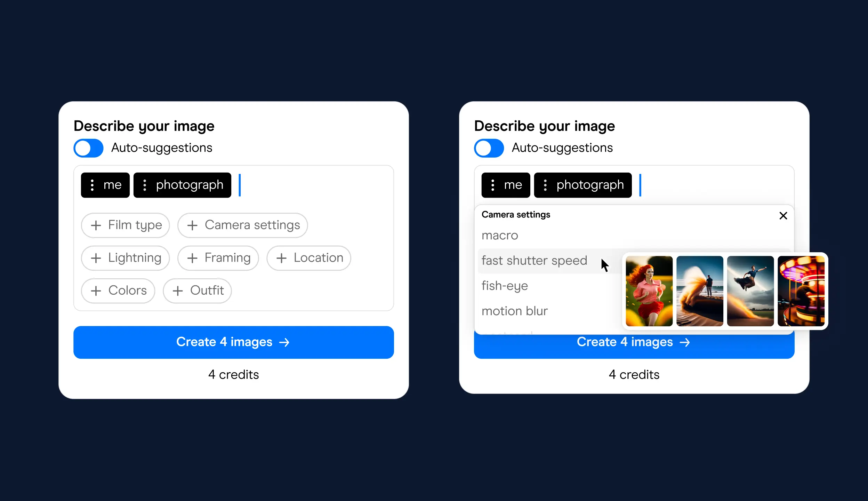Click the close X button on Camera settings
This screenshot has width=868, height=501.
(x=783, y=215)
